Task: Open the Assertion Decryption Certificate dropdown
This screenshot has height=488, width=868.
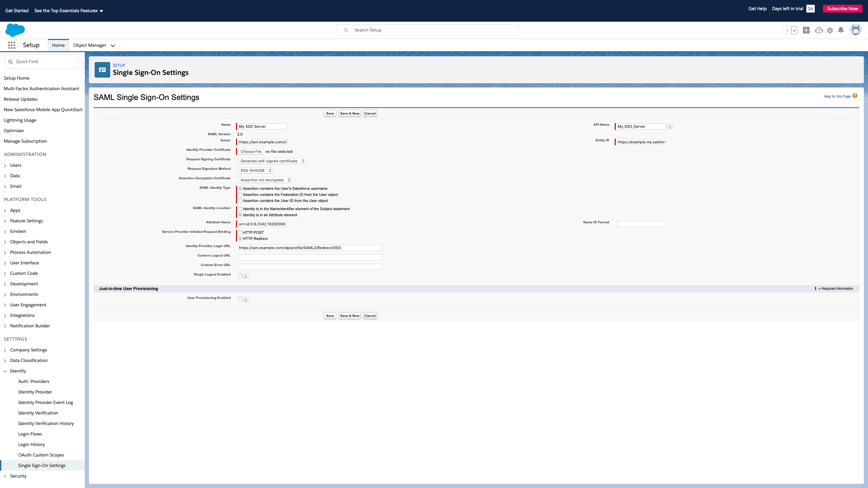Action: tap(264, 180)
